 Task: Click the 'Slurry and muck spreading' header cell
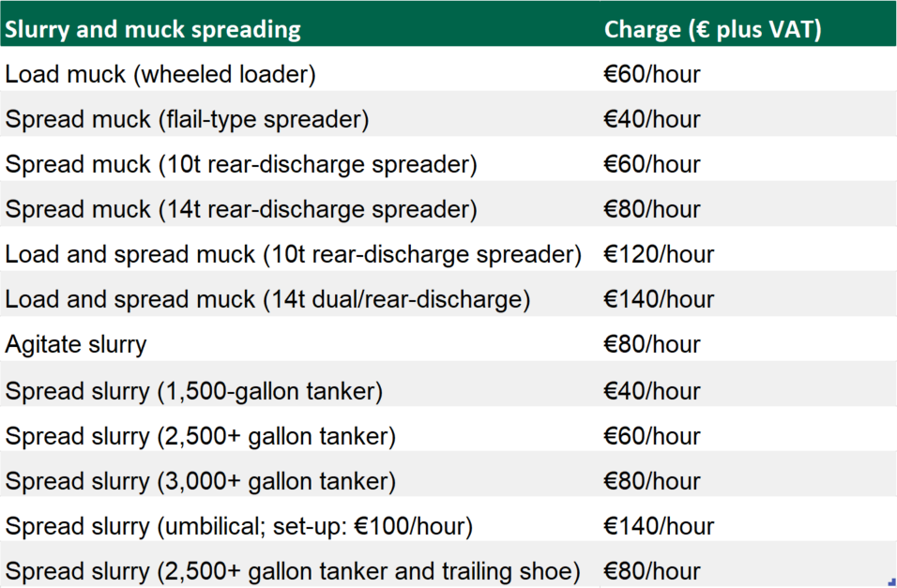tap(154, 29)
